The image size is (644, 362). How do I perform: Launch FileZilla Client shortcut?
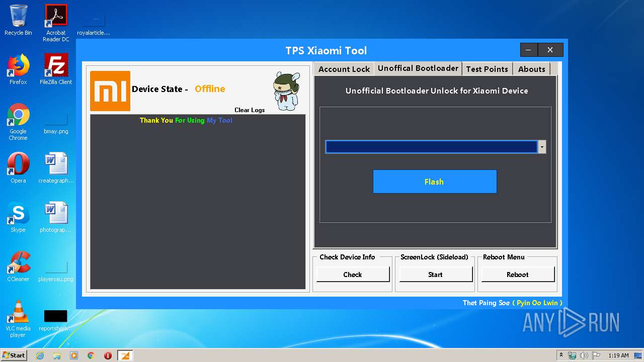56,69
